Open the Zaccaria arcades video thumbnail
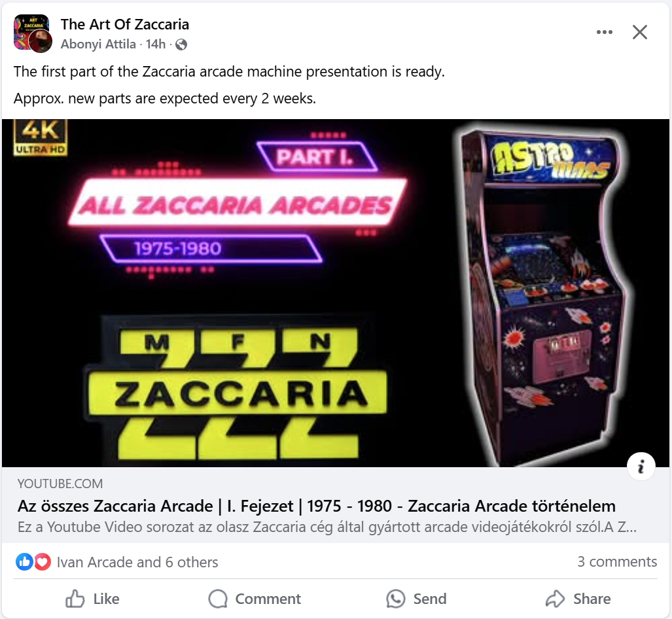This screenshot has height=619, width=672. point(336,292)
